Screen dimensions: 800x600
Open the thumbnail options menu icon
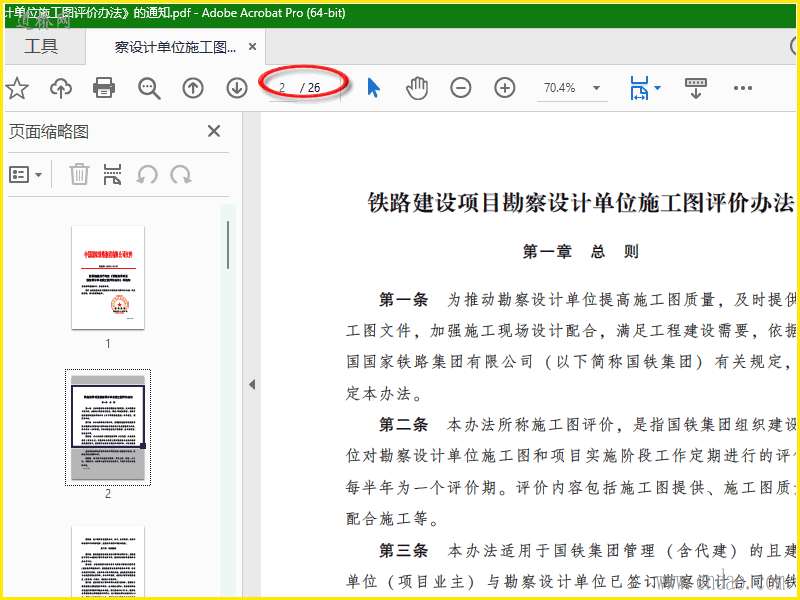pyautogui.click(x=26, y=174)
